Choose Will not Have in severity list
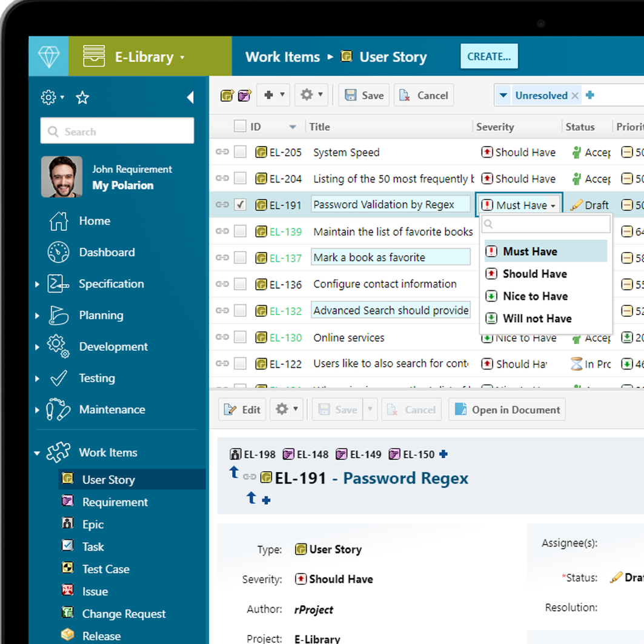The image size is (644, 644). [x=545, y=318]
